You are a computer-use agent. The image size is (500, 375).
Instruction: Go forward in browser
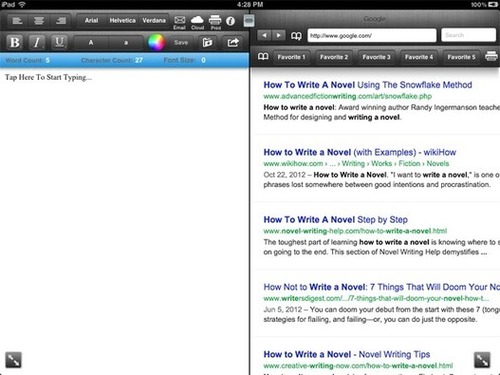279,35
